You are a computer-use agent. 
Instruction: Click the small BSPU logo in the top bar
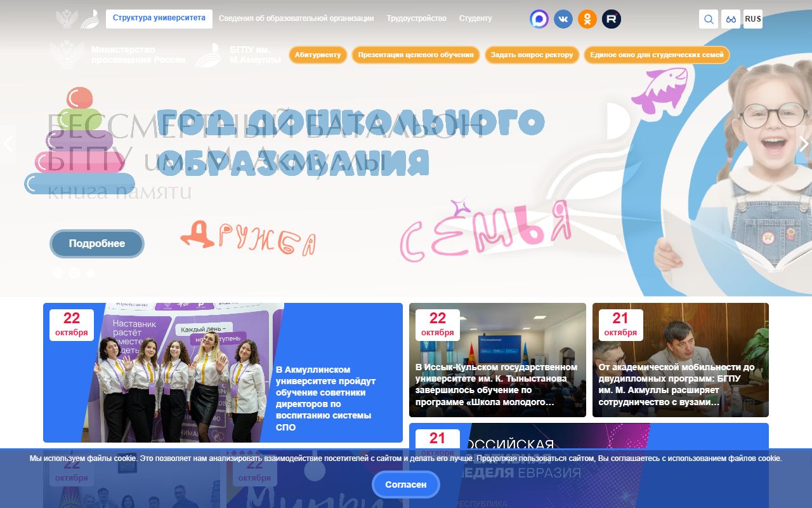[x=89, y=19]
